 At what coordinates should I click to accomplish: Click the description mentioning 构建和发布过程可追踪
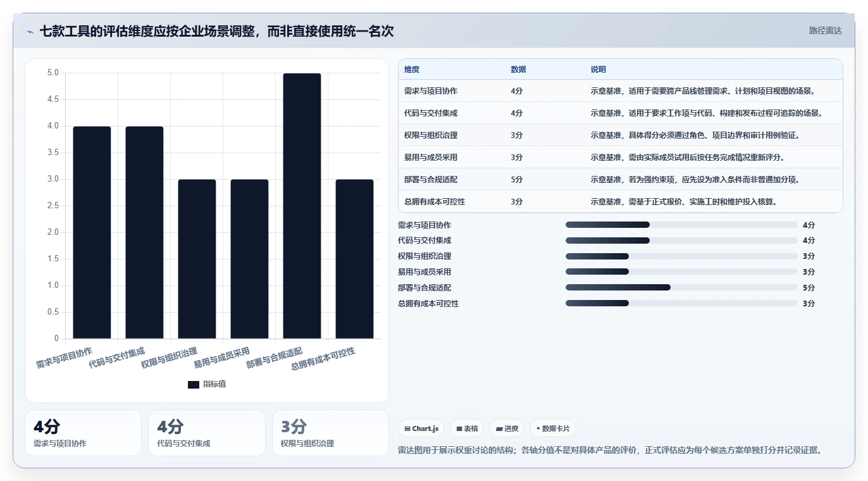[x=707, y=113]
